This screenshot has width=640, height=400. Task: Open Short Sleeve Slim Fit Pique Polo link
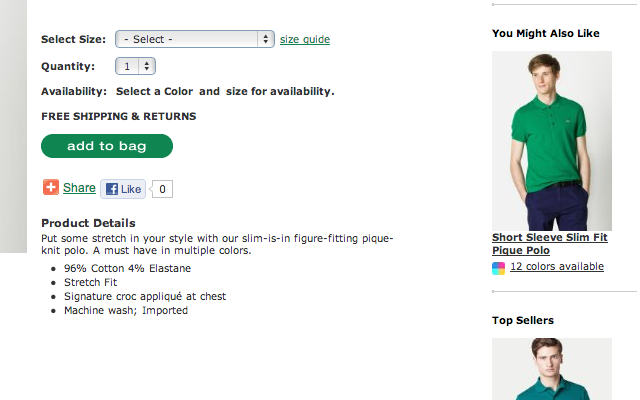coord(549,244)
